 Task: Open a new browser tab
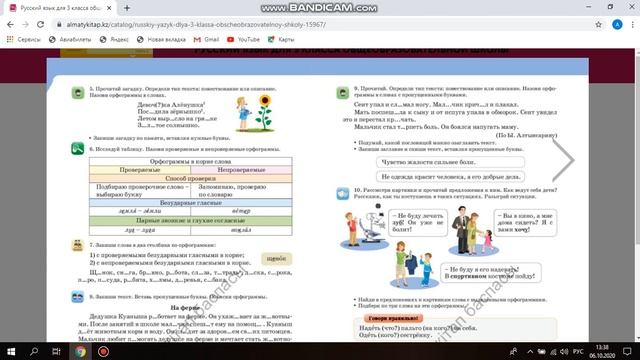click(x=127, y=8)
